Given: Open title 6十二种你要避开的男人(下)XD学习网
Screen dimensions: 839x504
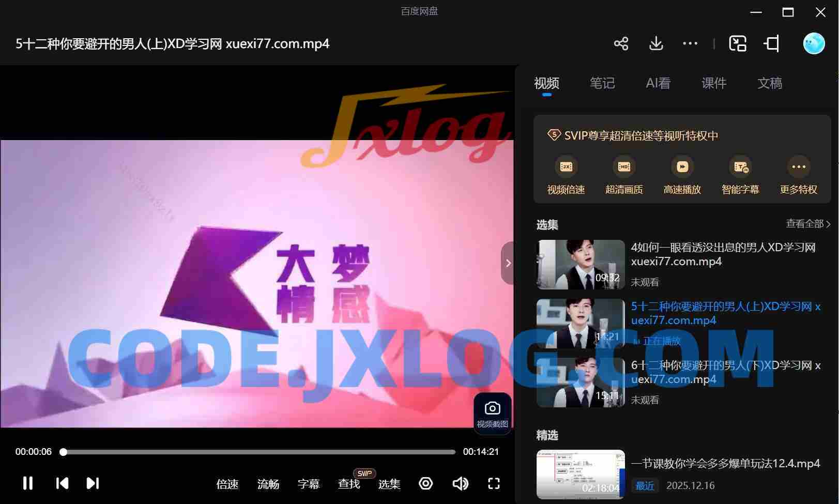Looking at the screenshot, I should (726, 372).
